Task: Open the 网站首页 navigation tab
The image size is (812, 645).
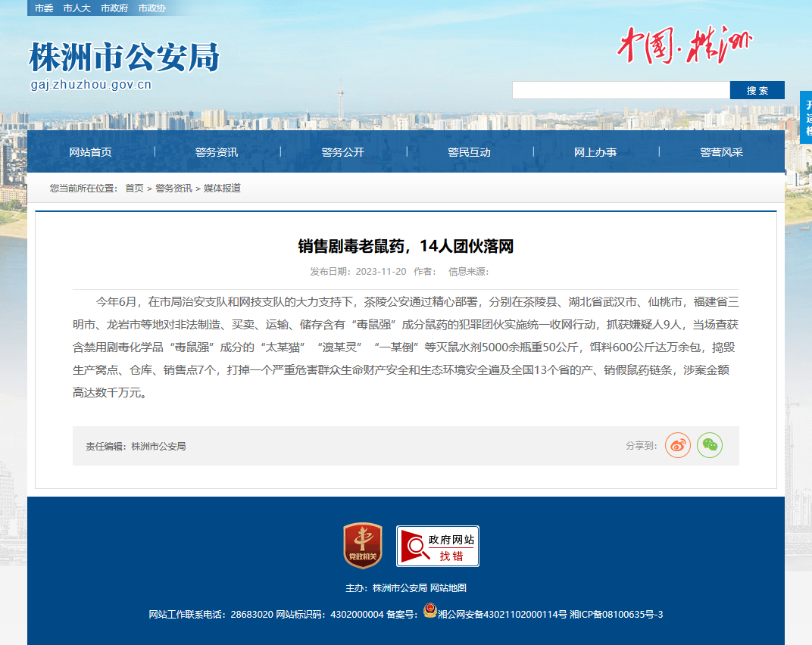Action: [x=91, y=152]
